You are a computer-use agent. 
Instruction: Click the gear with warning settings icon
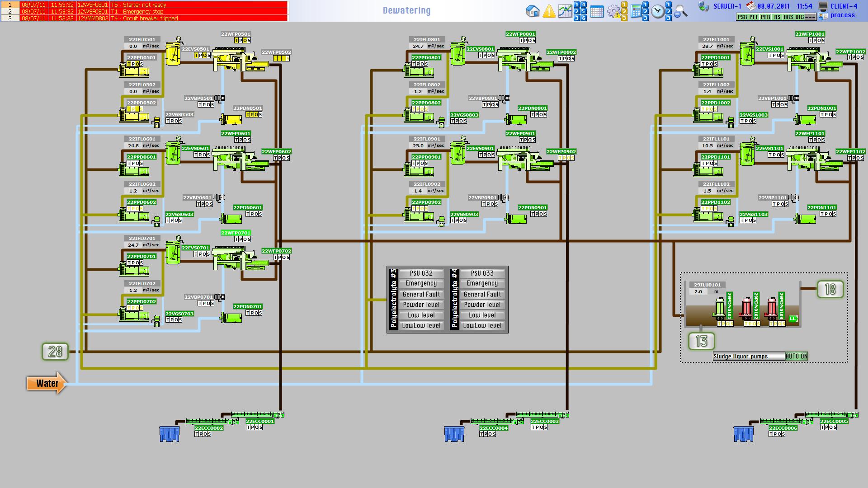tap(613, 11)
